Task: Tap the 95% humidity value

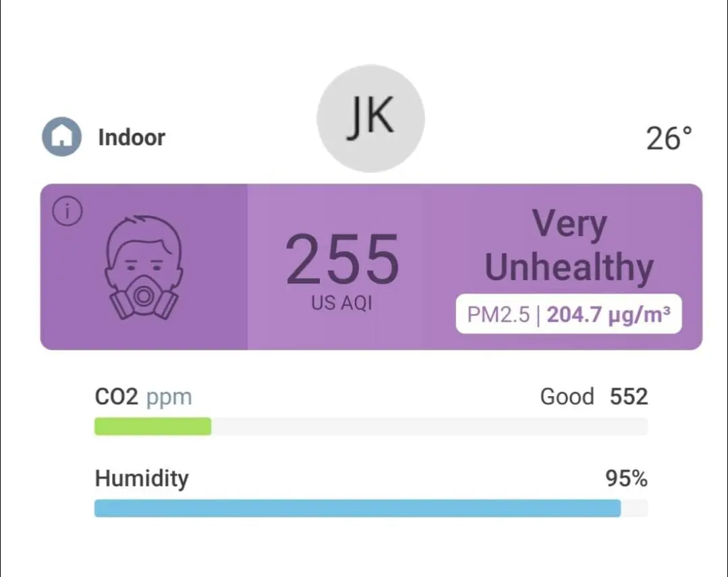Action: point(626,478)
